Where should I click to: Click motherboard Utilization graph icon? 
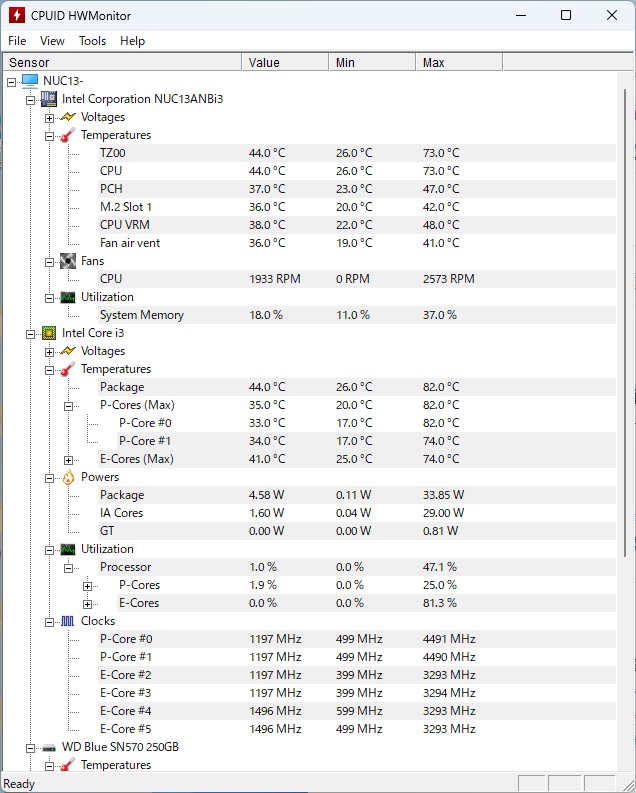pos(68,297)
